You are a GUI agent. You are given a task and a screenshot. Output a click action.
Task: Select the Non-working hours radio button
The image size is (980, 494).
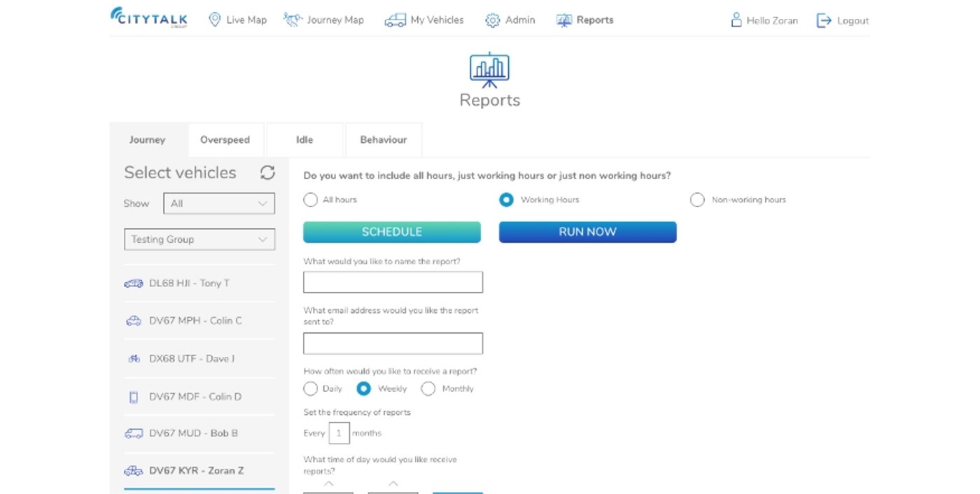(697, 200)
